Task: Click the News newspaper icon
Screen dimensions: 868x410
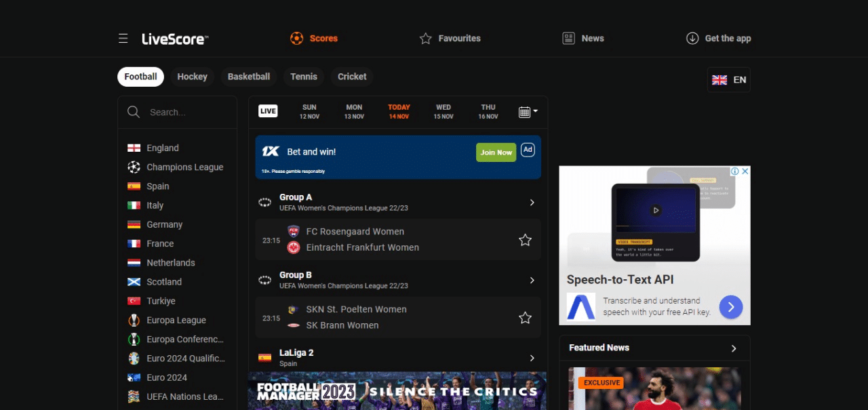Action: (569, 39)
